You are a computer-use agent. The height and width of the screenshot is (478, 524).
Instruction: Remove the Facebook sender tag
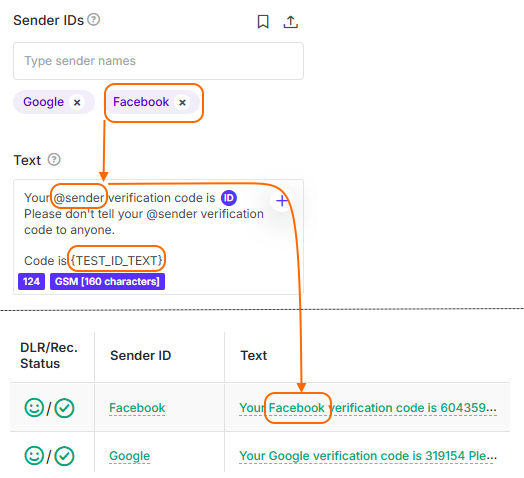pos(182,102)
